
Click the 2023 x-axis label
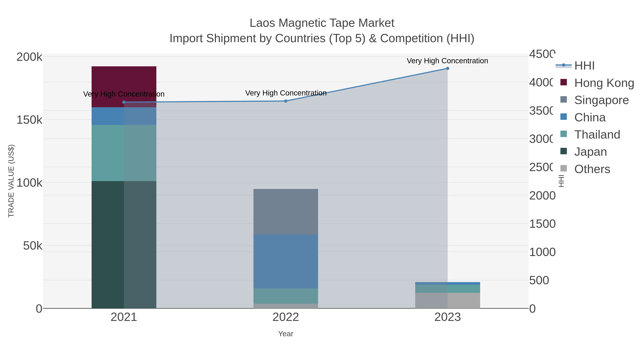click(448, 317)
